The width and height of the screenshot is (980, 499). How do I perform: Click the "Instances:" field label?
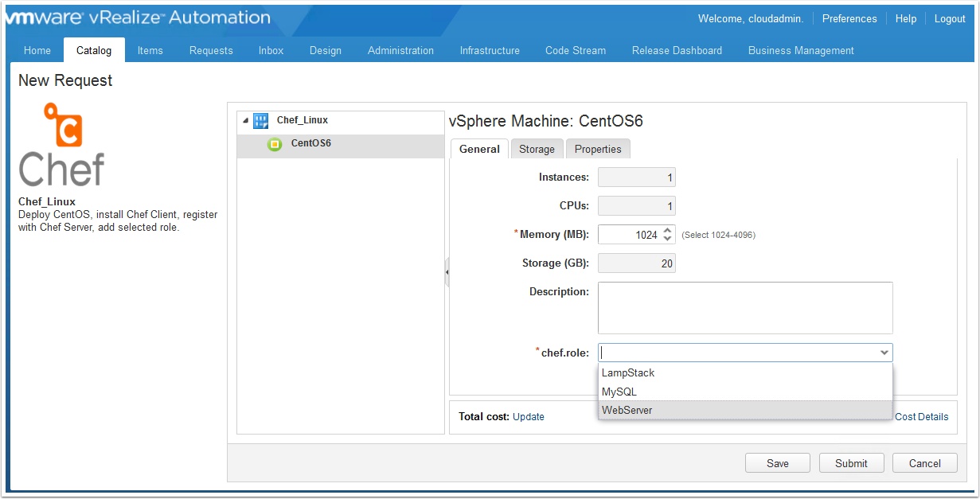(564, 177)
